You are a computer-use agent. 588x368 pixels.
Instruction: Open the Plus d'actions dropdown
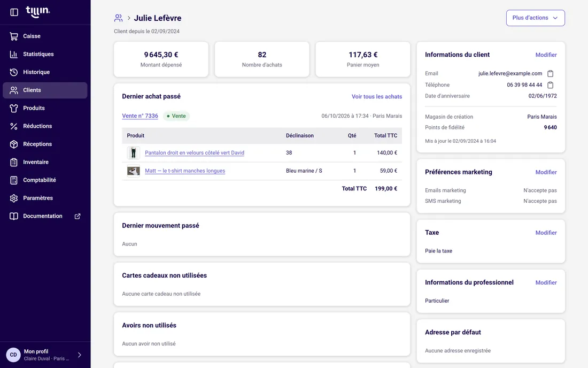[535, 18]
